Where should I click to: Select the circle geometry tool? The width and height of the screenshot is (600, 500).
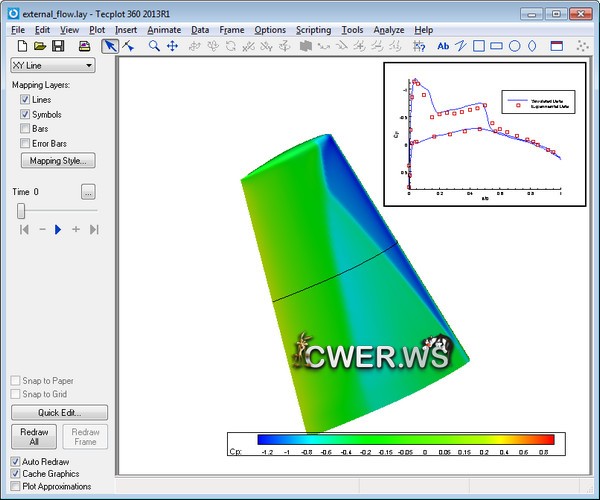514,46
